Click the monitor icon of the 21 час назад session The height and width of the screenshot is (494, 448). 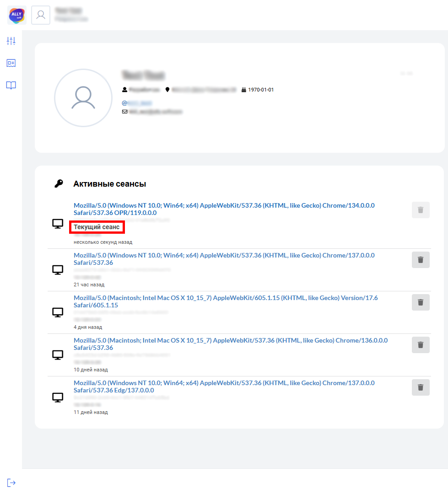click(x=58, y=270)
